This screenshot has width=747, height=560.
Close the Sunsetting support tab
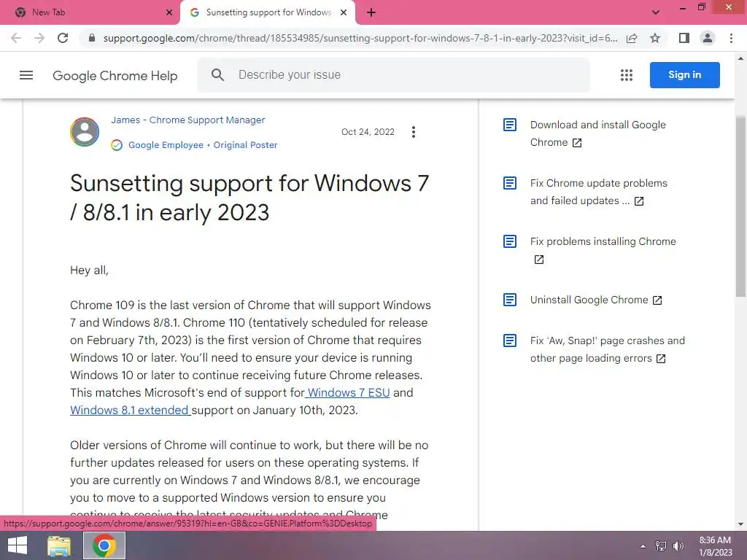coord(344,12)
